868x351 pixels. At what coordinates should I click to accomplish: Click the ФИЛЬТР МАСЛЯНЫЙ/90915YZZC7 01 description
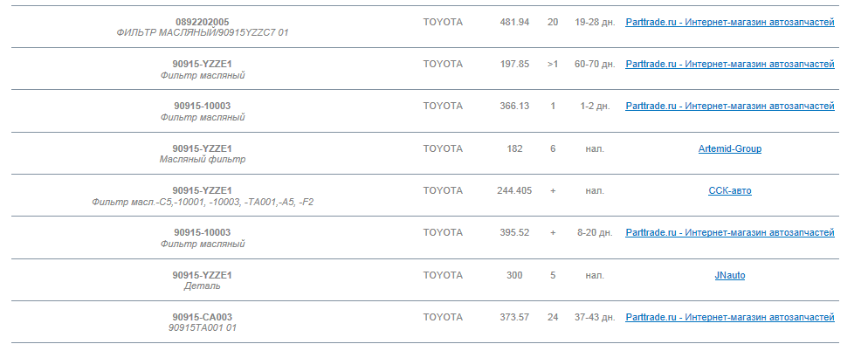tap(202, 32)
